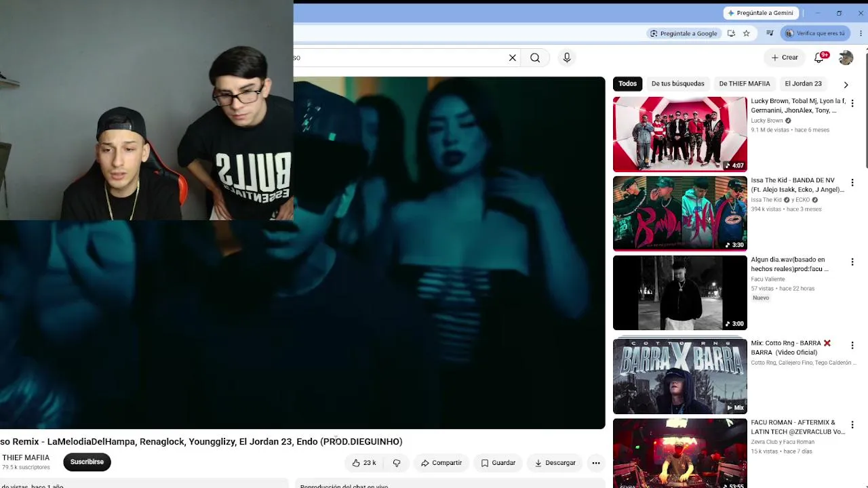
Task: Select the De THIEF MAFIIA chip
Action: coord(745,83)
